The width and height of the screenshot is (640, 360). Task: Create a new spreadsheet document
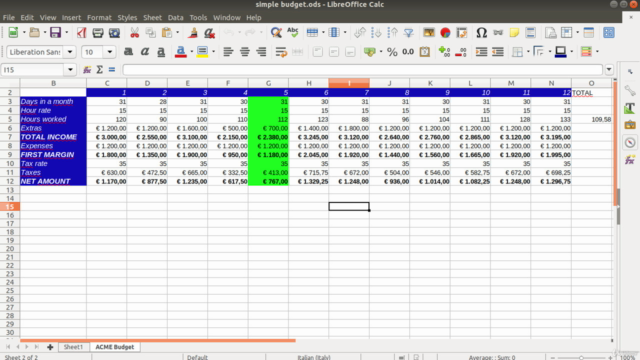tap(13, 33)
